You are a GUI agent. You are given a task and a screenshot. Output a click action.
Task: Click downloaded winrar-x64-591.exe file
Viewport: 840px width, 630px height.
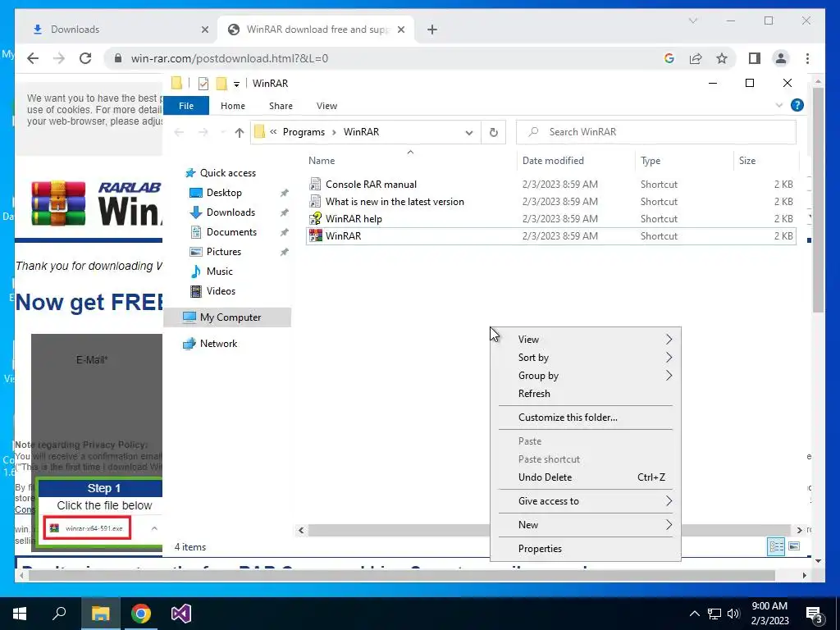[x=89, y=528]
